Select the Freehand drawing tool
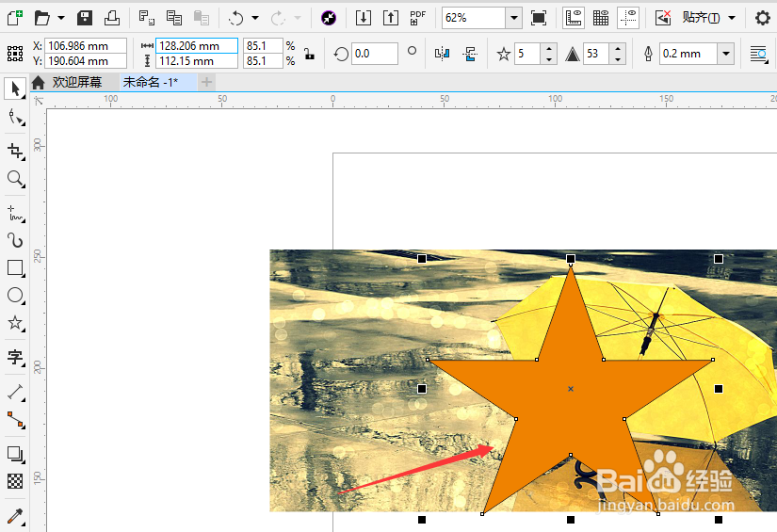The image size is (777, 532). [x=15, y=213]
